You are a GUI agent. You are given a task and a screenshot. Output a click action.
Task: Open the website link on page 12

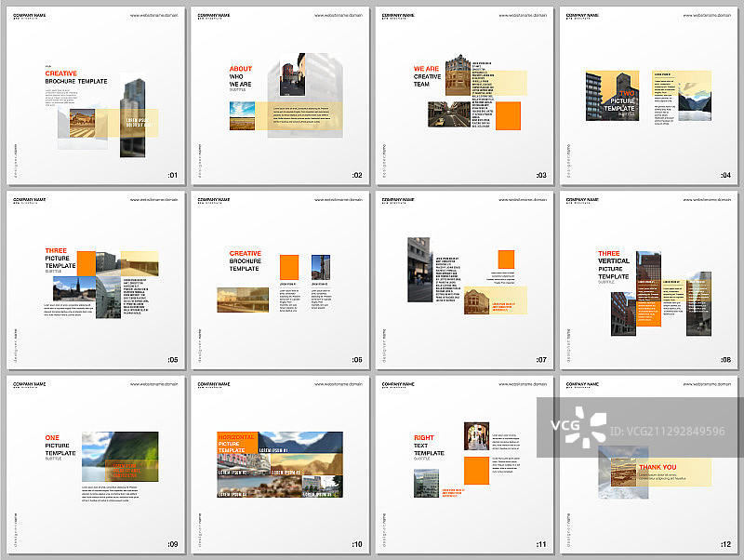pos(708,383)
